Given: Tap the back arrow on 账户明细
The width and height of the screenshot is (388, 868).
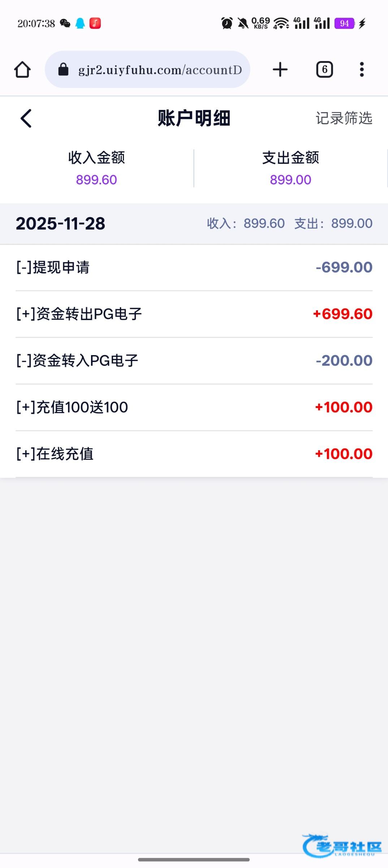Looking at the screenshot, I should tap(26, 118).
